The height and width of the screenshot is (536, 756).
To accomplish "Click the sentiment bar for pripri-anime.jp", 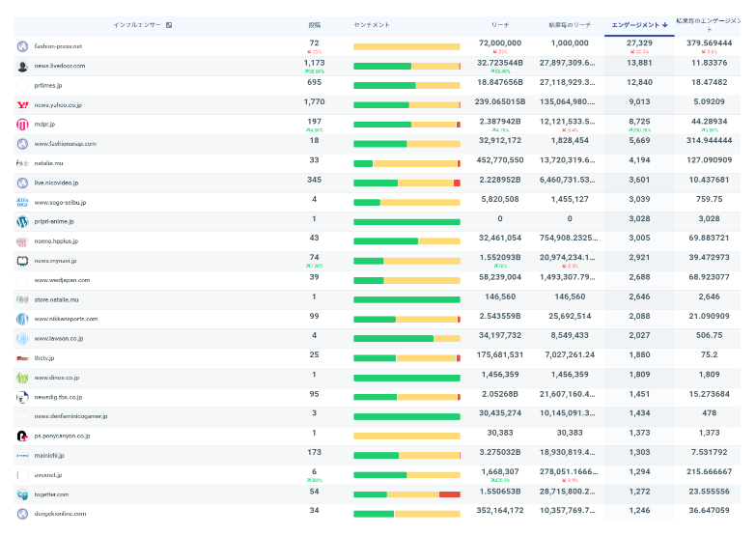I will coord(406,222).
